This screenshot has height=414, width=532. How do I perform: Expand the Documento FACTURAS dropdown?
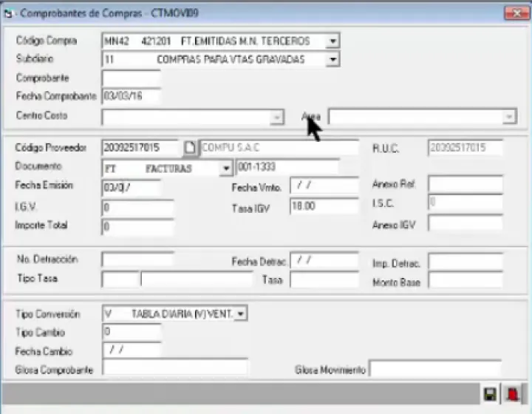point(226,169)
